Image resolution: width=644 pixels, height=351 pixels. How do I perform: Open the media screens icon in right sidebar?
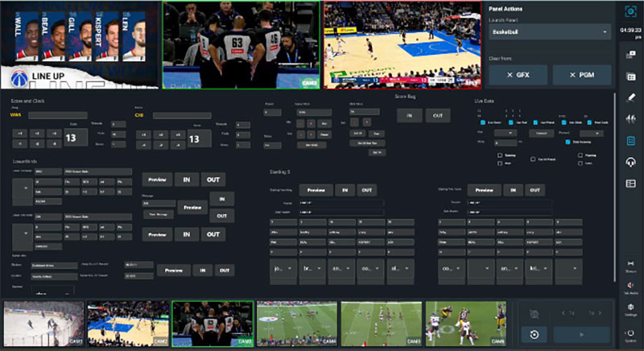(630, 55)
